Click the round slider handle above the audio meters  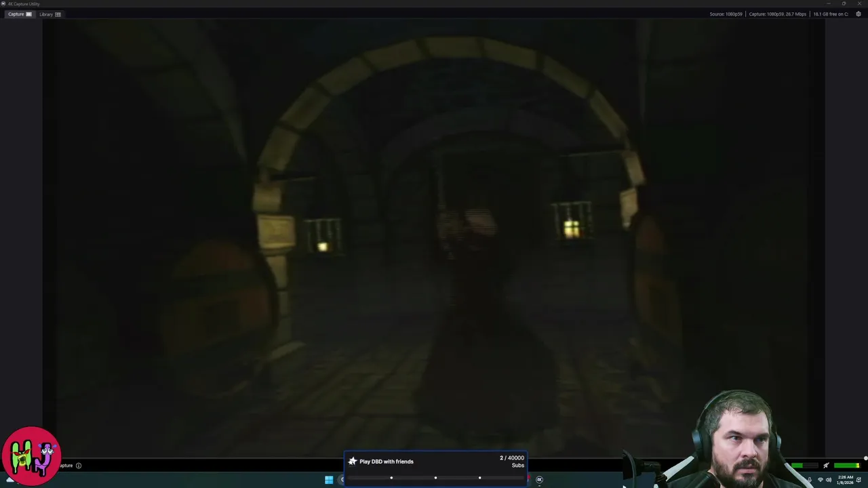(865, 459)
